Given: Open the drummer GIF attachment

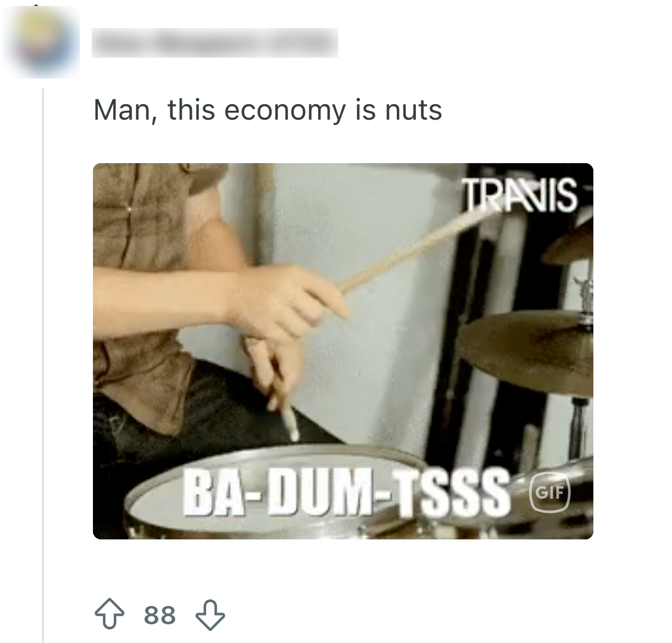Looking at the screenshot, I should (343, 351).
